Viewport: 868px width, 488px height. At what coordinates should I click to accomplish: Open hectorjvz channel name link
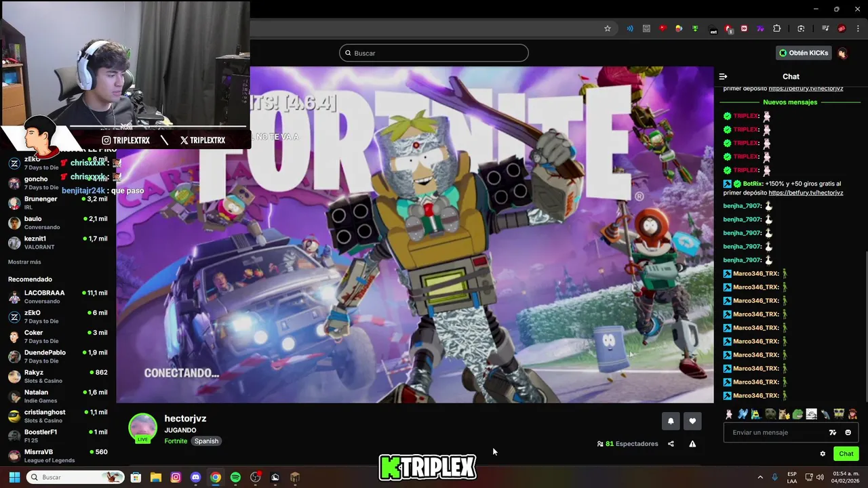pyautogui.click(x=185, y=419)
